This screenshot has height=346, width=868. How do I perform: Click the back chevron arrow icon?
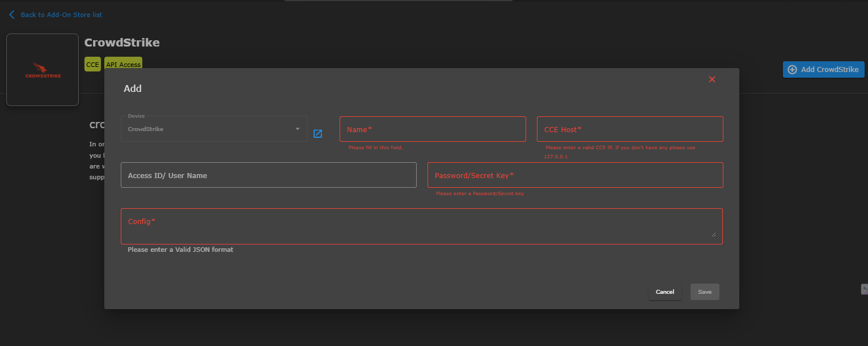pyautogui.click(x=12, y=15)
